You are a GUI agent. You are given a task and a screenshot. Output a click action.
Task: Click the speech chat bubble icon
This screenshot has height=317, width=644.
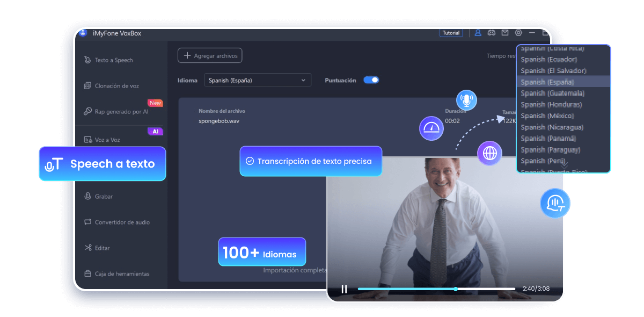tap(555, 203)
